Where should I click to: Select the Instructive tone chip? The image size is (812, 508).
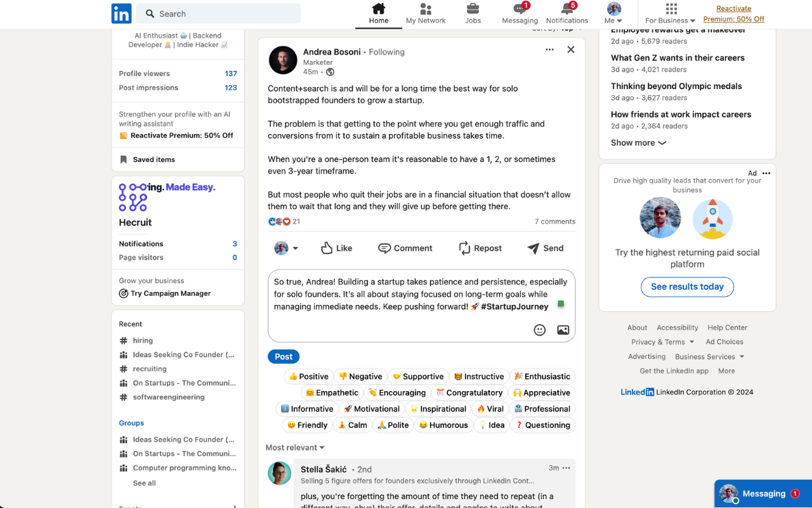(479, 377)
